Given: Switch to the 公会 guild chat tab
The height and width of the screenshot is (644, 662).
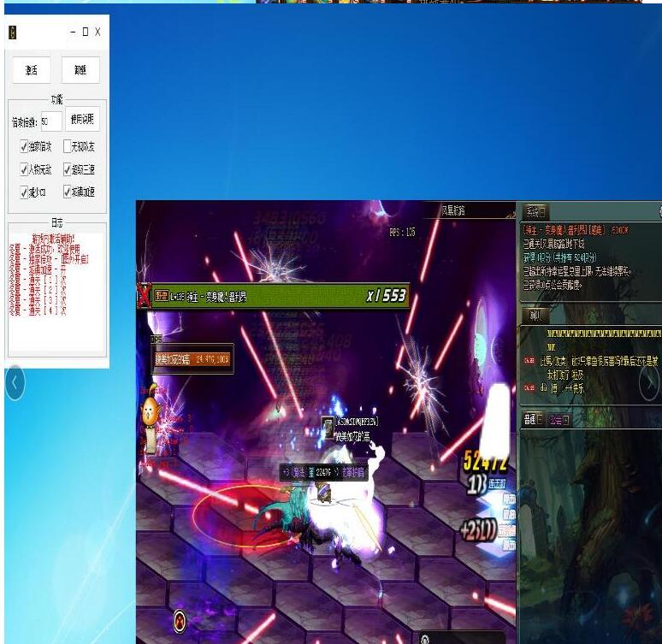Looking at the screenshot, I should 559,420.
